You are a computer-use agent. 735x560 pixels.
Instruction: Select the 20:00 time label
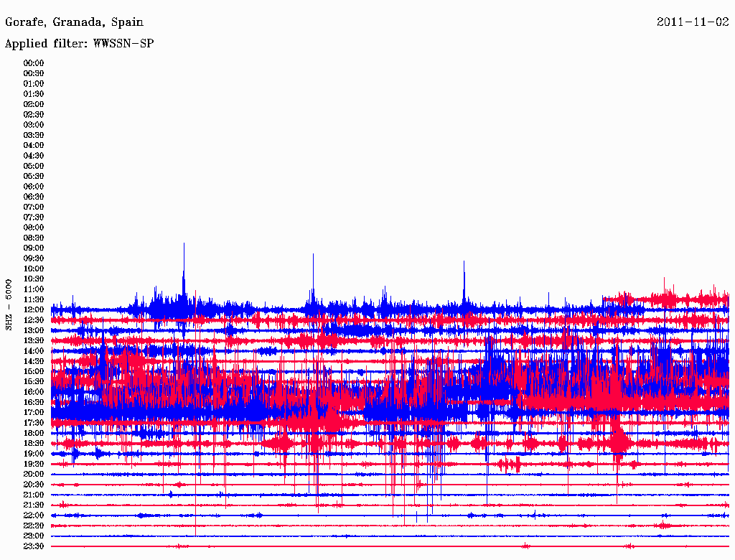tap(34, 475)
